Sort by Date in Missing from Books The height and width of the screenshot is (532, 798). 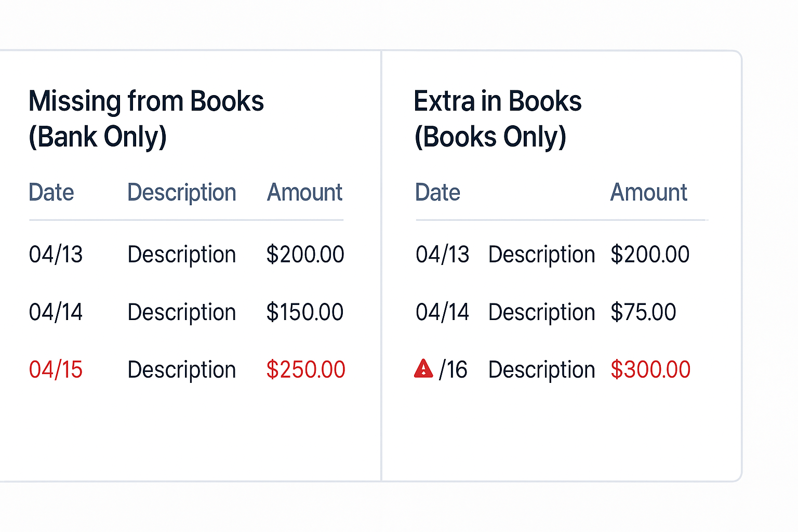pyautogui.click(x=51, y=192)
